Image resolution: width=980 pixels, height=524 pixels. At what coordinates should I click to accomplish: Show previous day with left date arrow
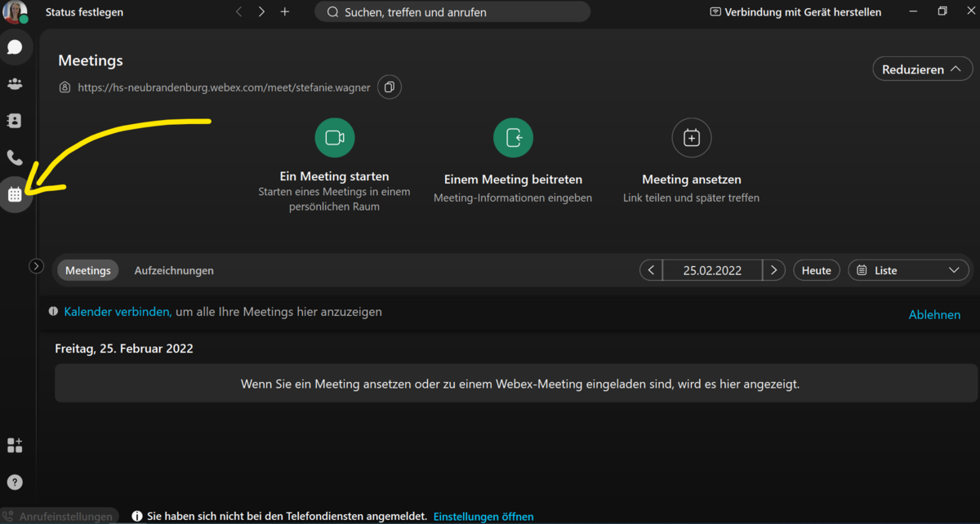pyautogui.click(x=651, y=270)
